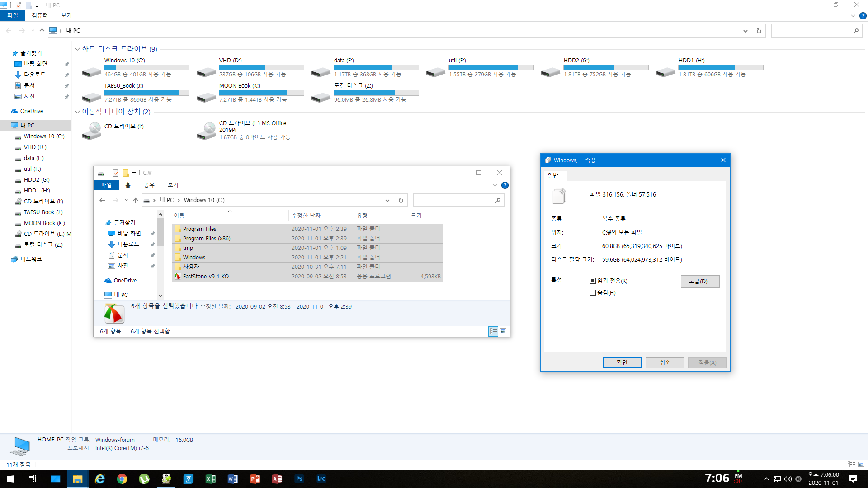Image resolution: width=868 pixels, height=488 pixels.
Task: Open 컴퓨터 tab in 내 PC window
Action: pyautogui.click(x=40, y=15)
